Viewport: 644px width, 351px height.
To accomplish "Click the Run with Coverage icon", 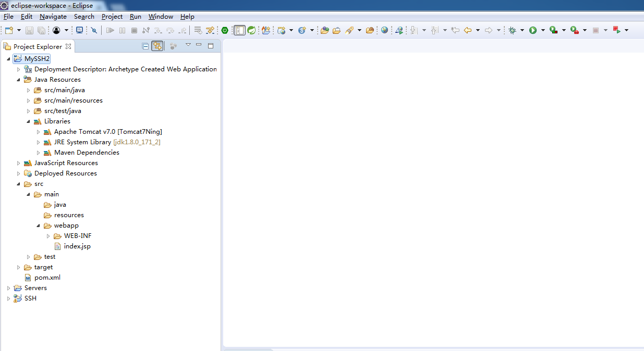I will (554, 30).
